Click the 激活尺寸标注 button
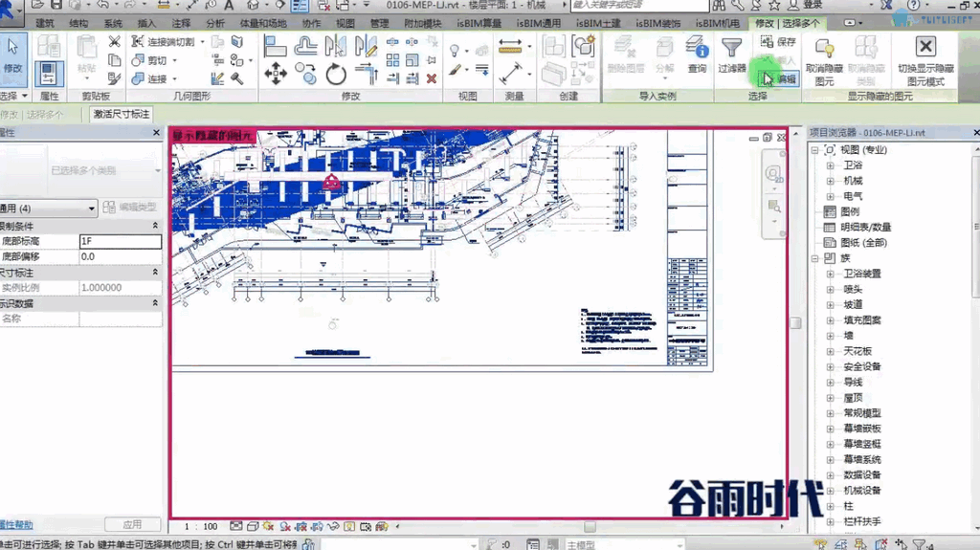This screenshot has height=550, width=980. 122,114
